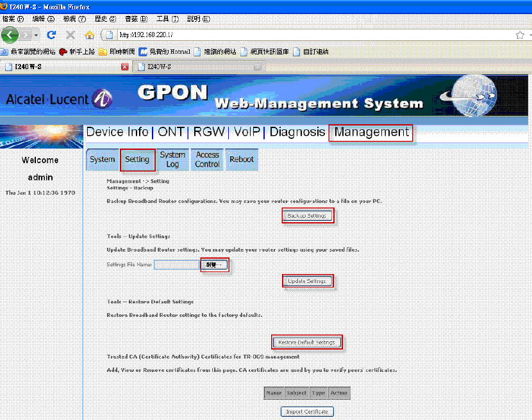This screenshot has height=420, width=532.
Task: Open the 書籤 (Bookmarks) menu
Action: click(136, 19)
